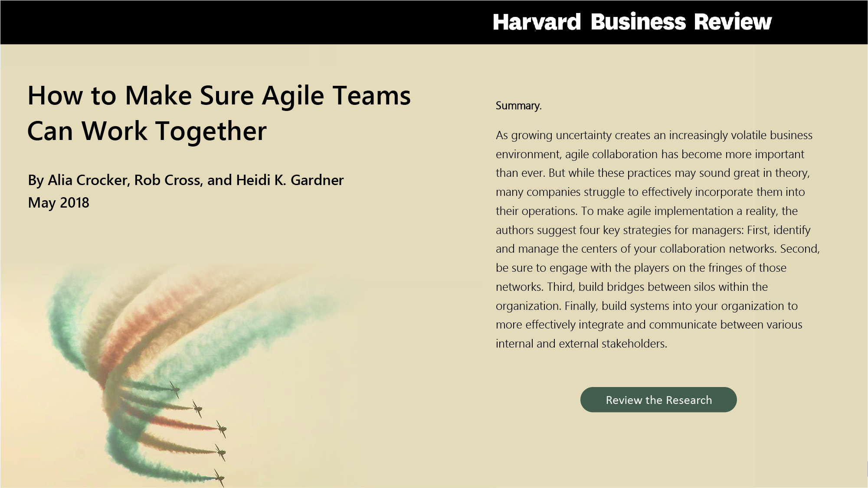Click the title line 'Can Work Together'
The width and height of the screenshot is (868, 488).
coord(147,131)
